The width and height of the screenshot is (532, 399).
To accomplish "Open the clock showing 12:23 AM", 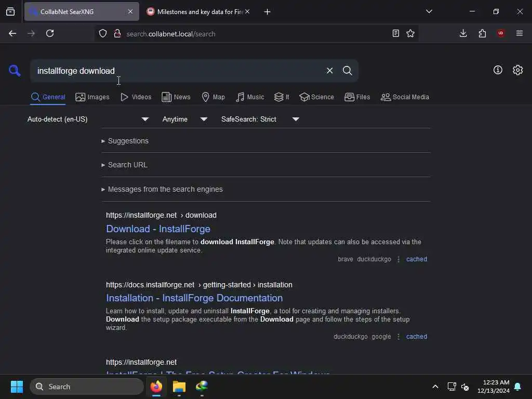I will click(x=494, y=387).
